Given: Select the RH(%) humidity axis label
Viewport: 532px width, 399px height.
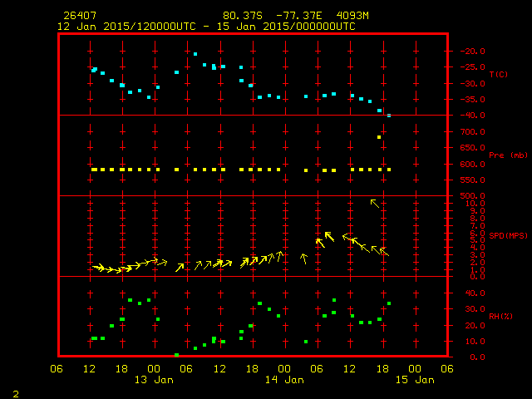Looking at the screenshot, I should [x=498, y=317].
